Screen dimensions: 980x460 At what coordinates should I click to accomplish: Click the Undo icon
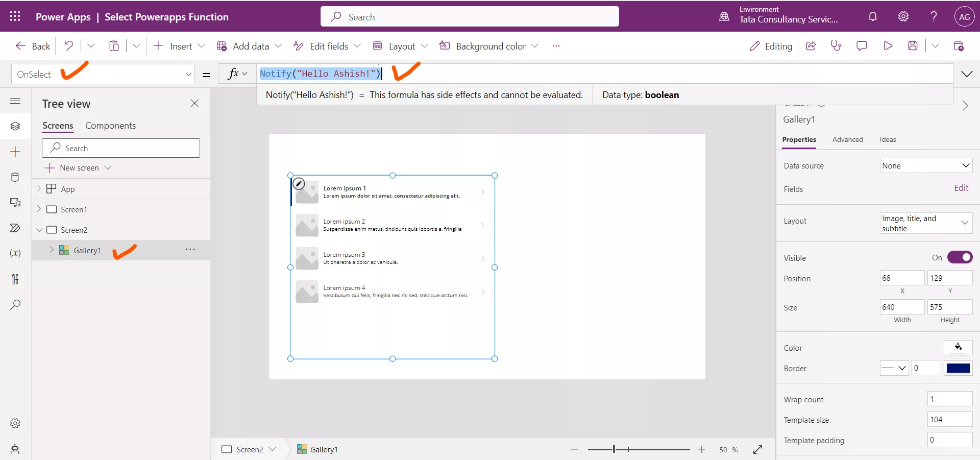[68, 46]
